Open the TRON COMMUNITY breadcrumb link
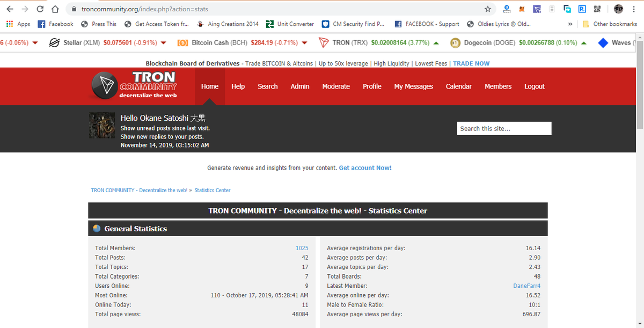The image size is (644, 328). click(x=139, y=191)
